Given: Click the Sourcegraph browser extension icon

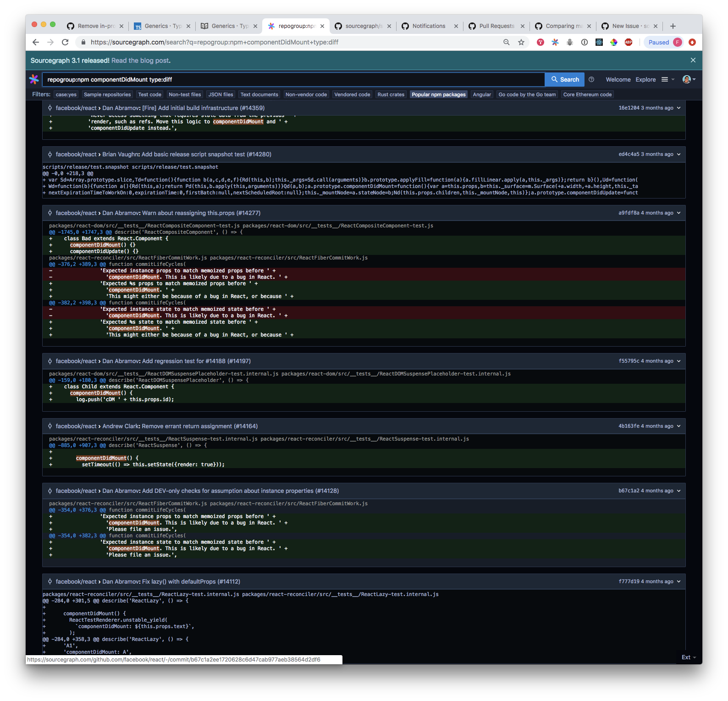Looking at the screenshot, I should click(555, 42).
